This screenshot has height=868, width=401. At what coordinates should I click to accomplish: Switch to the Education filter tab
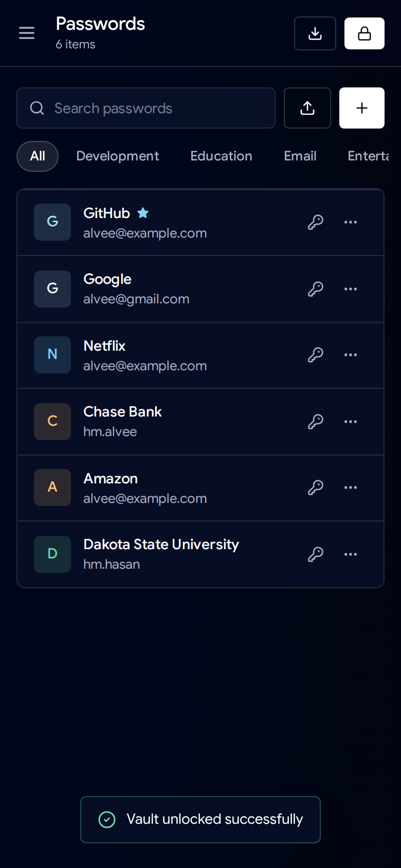[221, 156]
